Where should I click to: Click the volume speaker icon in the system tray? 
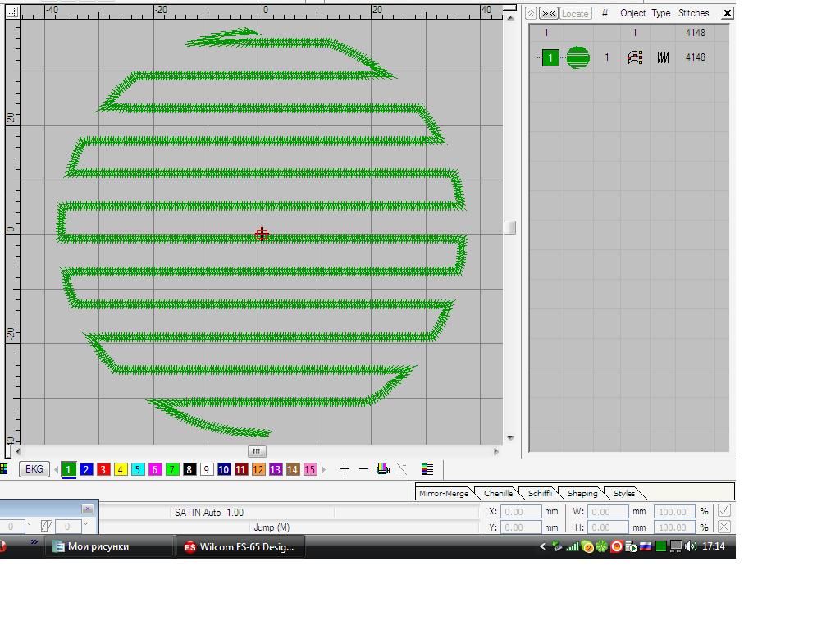(691, 546)
